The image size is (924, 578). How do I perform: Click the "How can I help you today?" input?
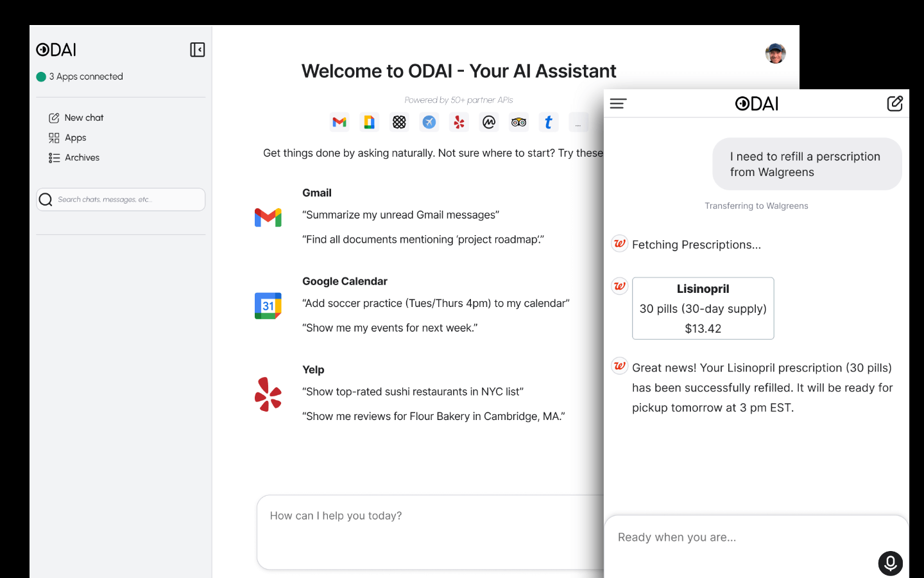click(x=430, y=532)
